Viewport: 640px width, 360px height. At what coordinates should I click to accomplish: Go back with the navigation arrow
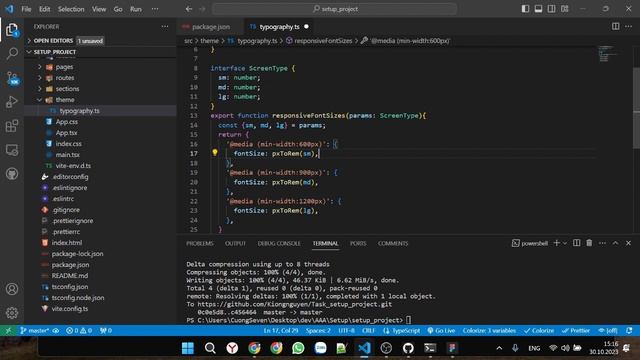pos(189,9)
